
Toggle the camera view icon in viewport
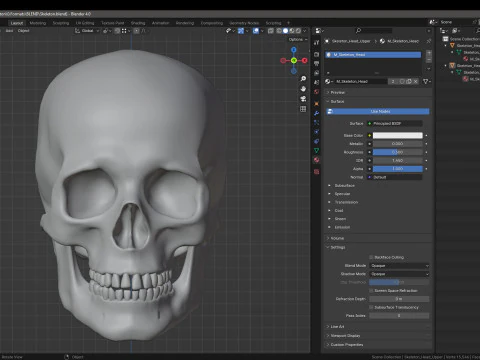pos(303,99)
